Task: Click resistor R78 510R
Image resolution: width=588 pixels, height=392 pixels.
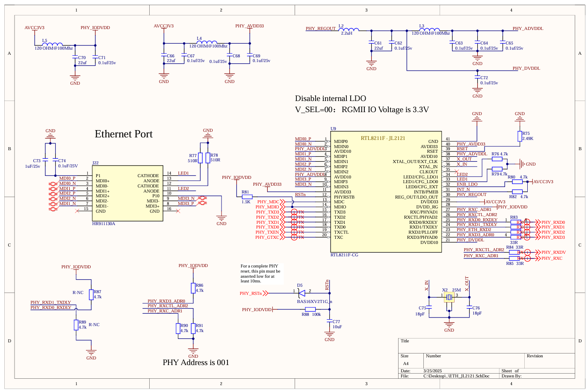Action: pyautogui.click(x=208, y=158)
